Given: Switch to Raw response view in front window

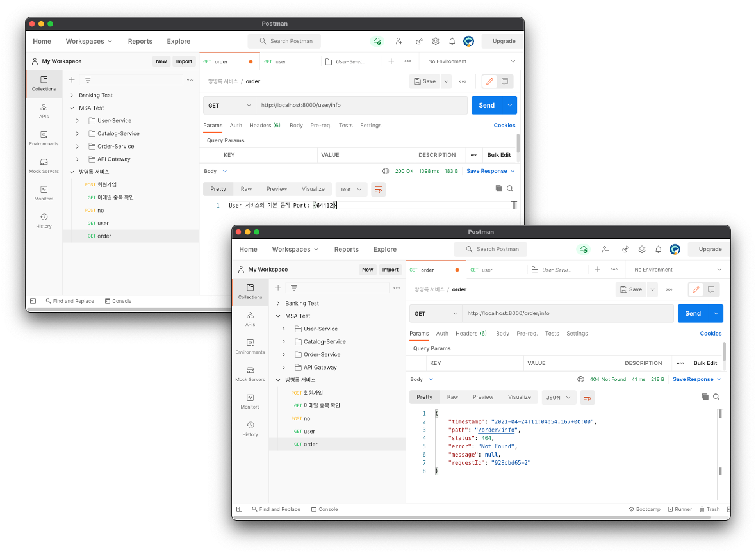Looking at the screenshot, I should click(452, 397).
